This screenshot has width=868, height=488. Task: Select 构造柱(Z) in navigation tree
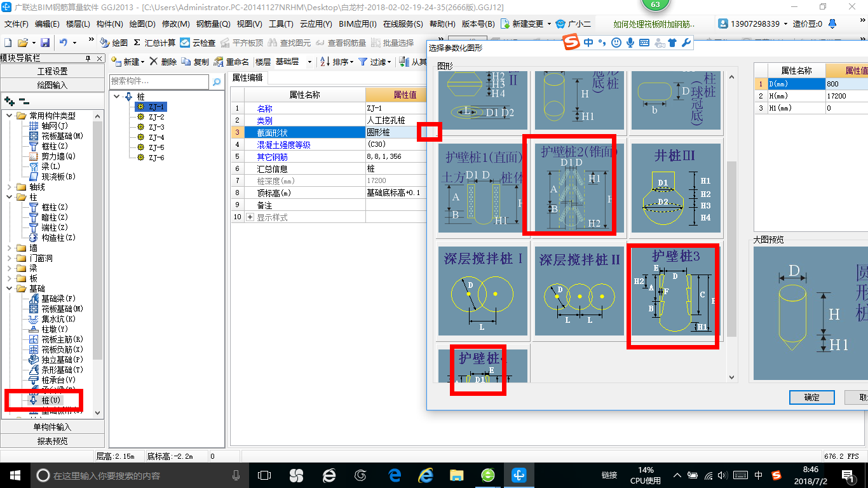coord(51,238)
